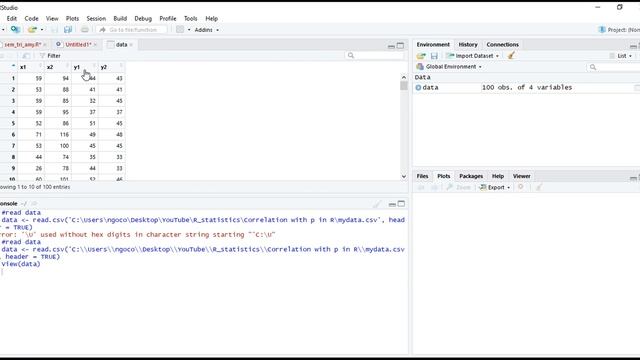This screenshot has width=640, height=360.
Task: Open the List view dropdown
Action: [621, 56]
